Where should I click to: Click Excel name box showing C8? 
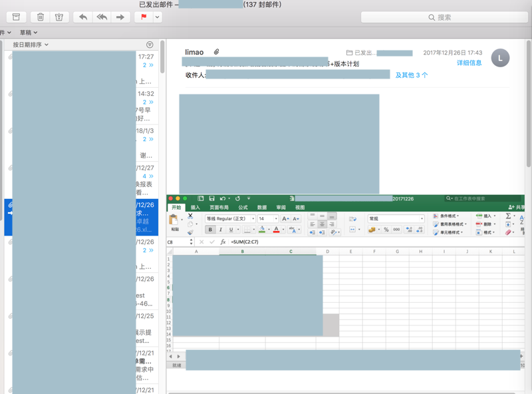(178, 242)
